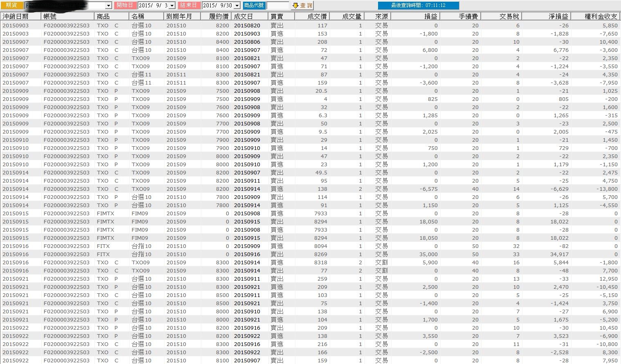Select the premium cell -13,800
The image size is (621, 364).
[x=607, y=189]
